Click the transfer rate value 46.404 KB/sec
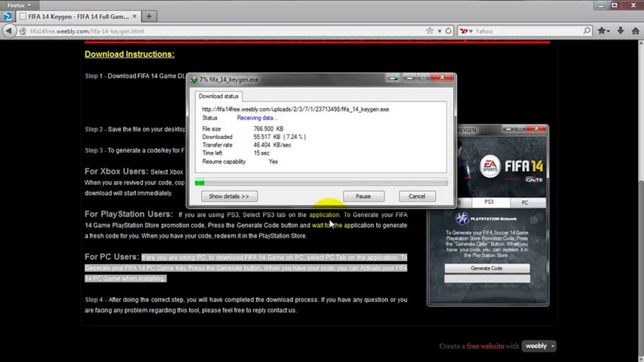The width and height of the screenshot is (644, 362). click(x=272, y=145)
